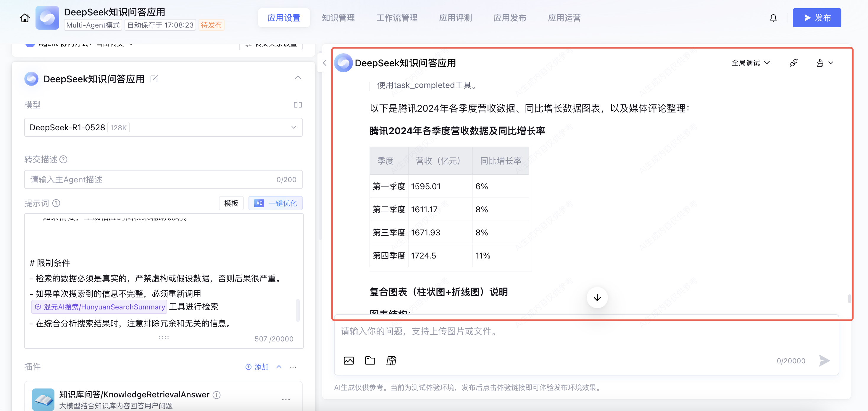Click the home icon
Image resolution: width=868 pixels, height=411 pixels.
[x=25, y=18]
